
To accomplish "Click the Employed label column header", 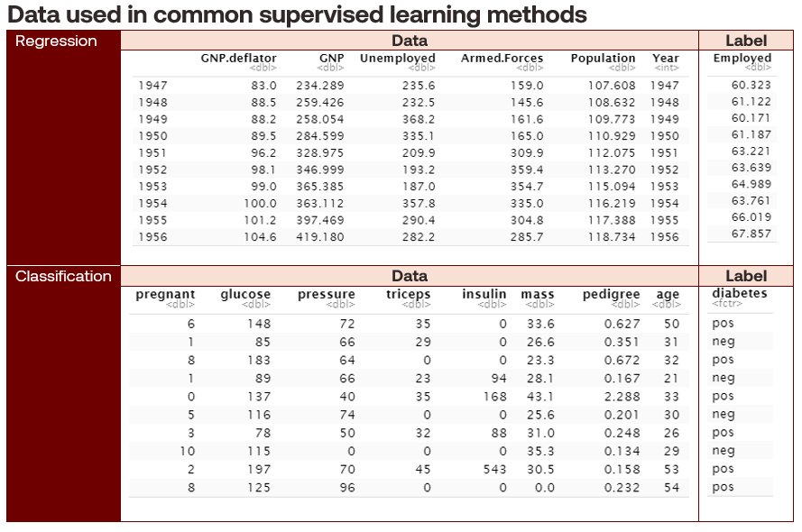I will [x=742, y=59].
